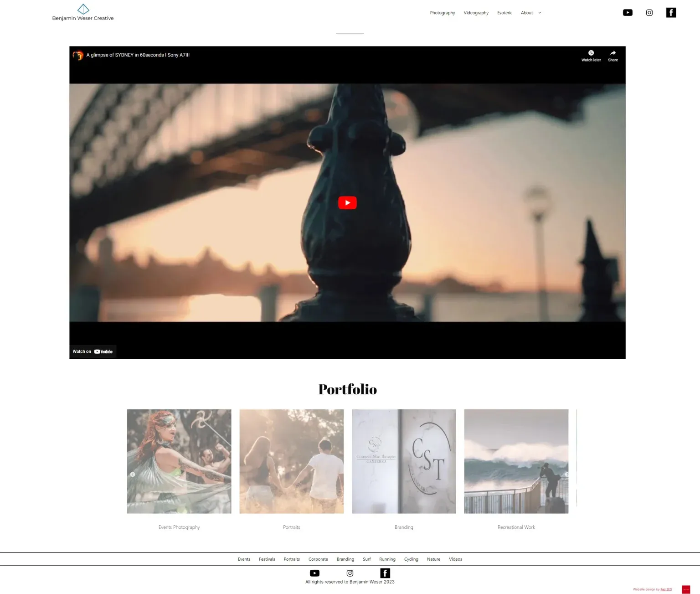Advance the portfolio carousel with right arrow
The height and width of the screenshot is (594, 700).
[x=567, y=474]
